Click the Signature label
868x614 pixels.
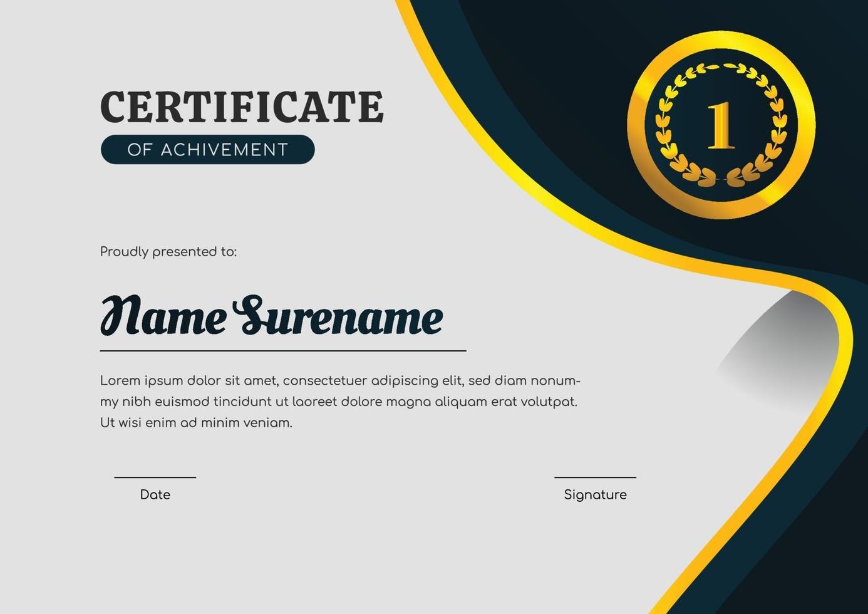595,495
